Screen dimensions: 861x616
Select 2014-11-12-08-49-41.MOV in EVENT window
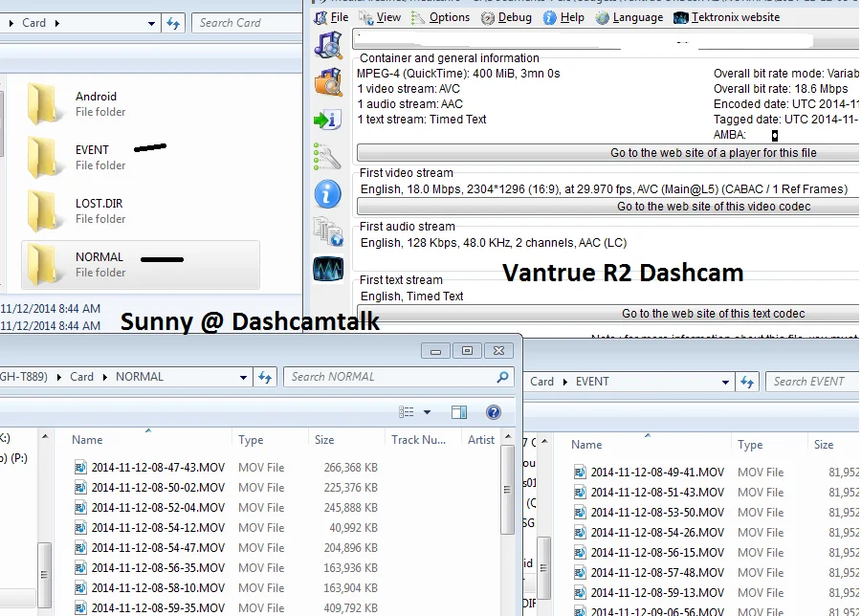click(656, 473)
